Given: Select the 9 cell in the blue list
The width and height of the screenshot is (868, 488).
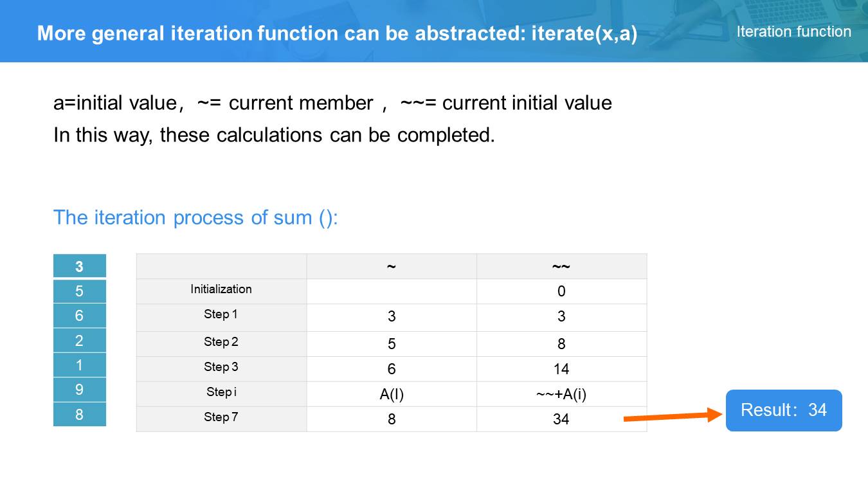Looking at the screenshot, I should (x=79, y=390).
